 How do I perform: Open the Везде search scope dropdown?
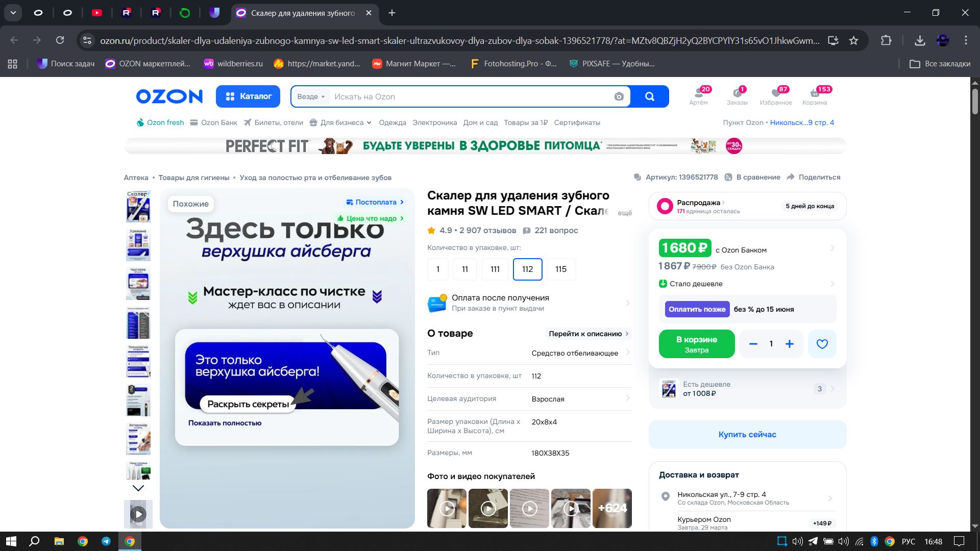(311, 96)
